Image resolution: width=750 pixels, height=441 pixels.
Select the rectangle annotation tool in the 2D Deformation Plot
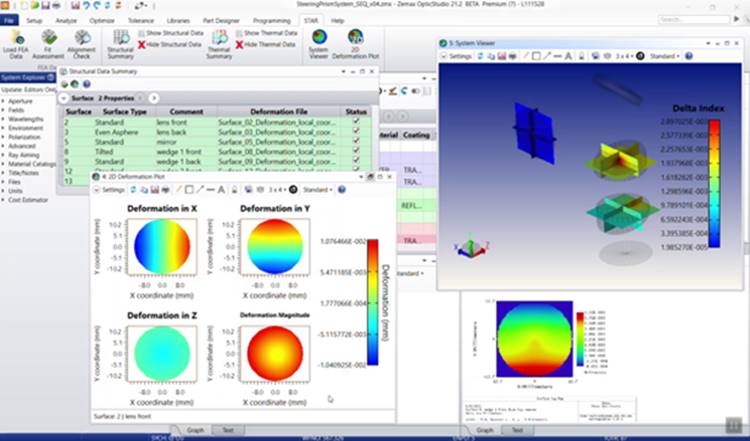[x=189, y=190]
